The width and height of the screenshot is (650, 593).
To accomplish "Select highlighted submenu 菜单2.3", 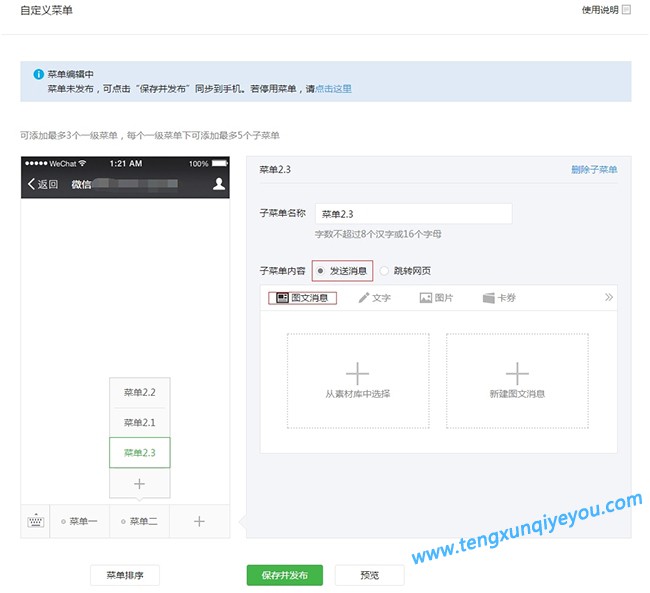I will pos(140,452).
